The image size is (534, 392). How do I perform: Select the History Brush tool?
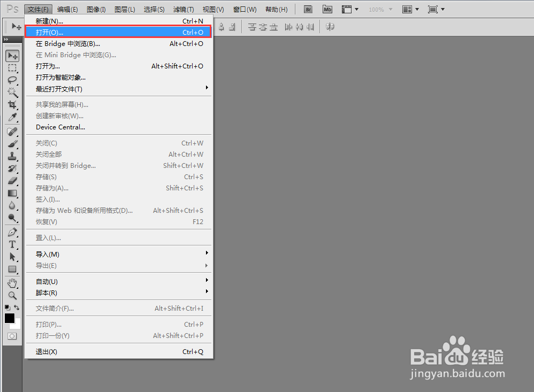click(13, 168)
